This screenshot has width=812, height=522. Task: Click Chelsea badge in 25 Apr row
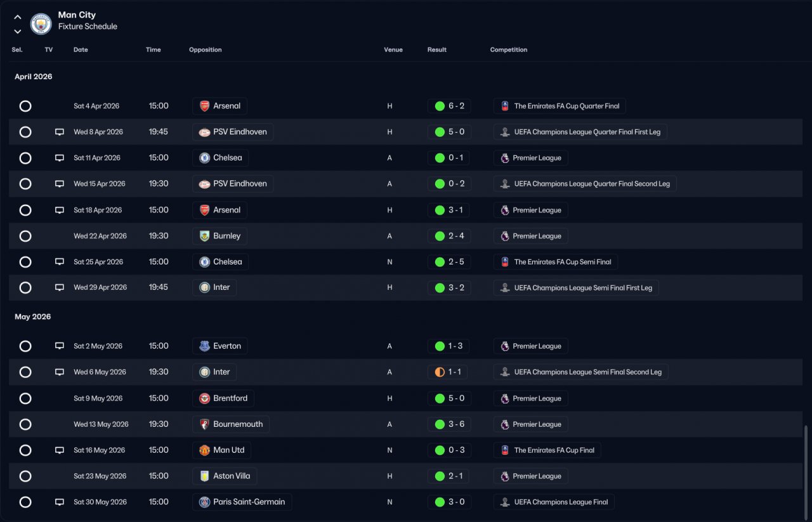tap(204, 262)
